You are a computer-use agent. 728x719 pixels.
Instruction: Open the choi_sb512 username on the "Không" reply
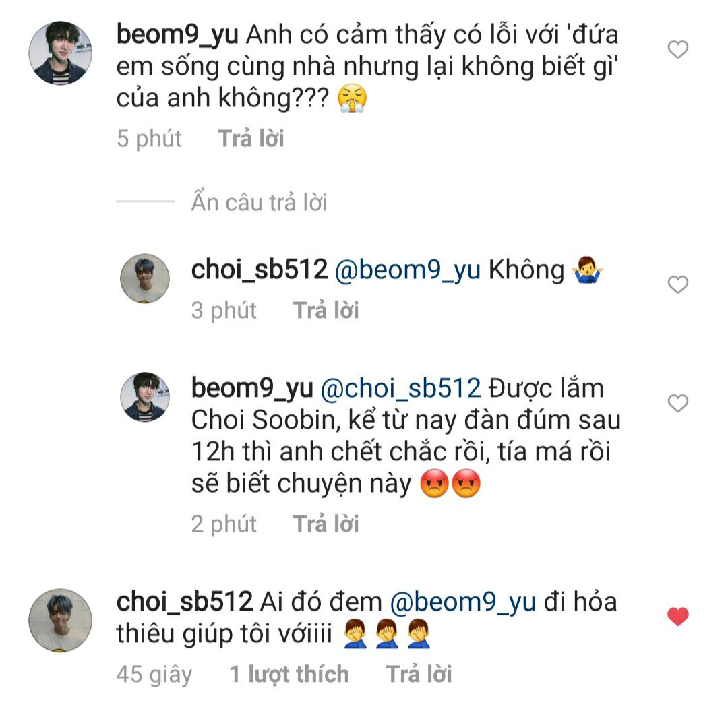coord(259,270)
